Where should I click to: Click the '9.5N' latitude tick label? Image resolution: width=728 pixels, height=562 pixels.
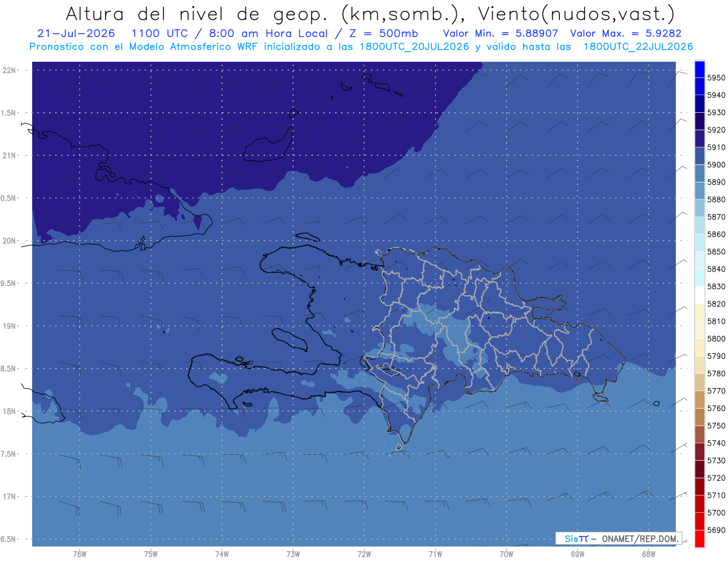9,283
